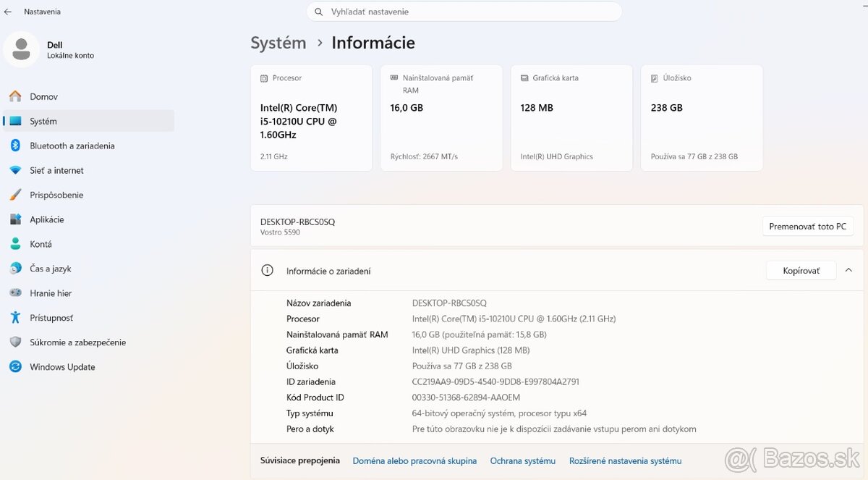Collapse the Informácie o zariadení section chevron

[x=848, y=270]
